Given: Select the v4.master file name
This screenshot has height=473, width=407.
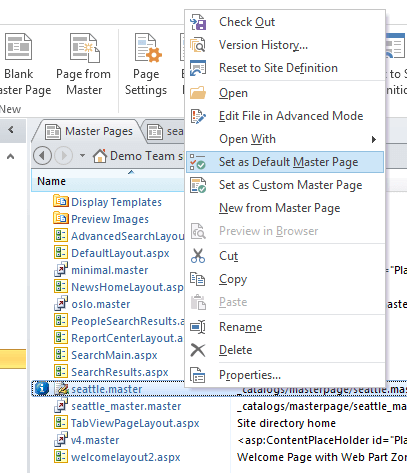Looking at the screenshot, I should (95, 440).
